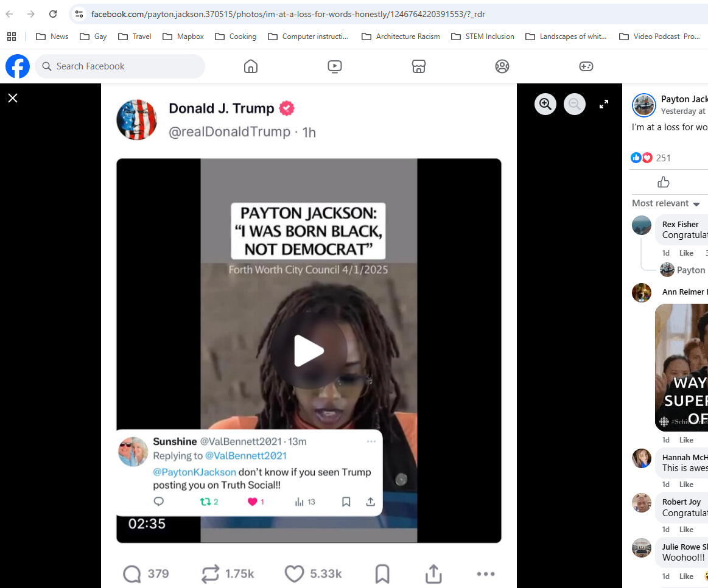Open the Gaming tab
The image size is (708, 588).
tap(586, 66)
